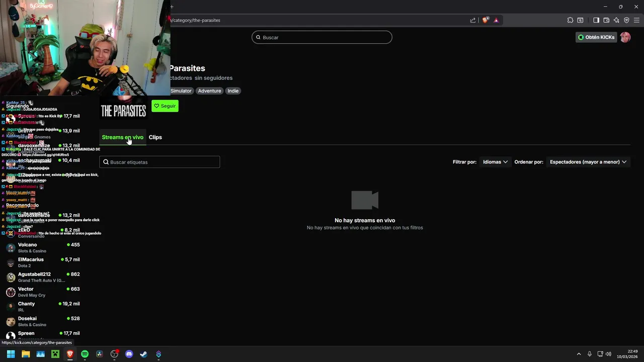Click the Brave browser taskbar icon
Viewport: 644px width, 362px height.
[x=70, y=354]
